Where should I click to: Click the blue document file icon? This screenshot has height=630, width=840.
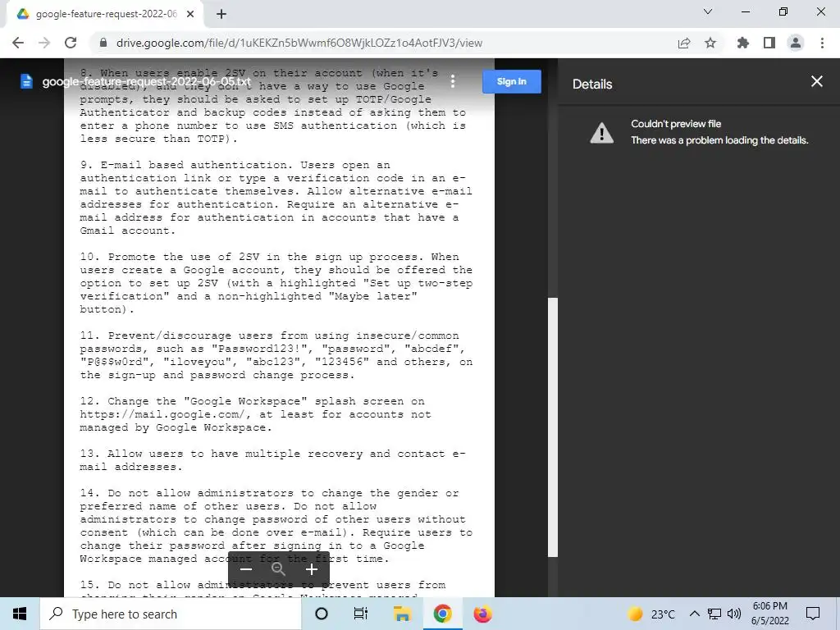coord(26,81)
